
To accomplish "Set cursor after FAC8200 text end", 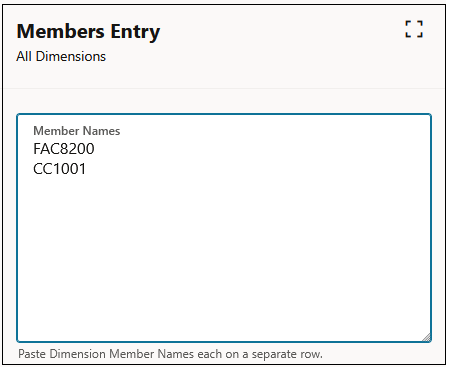I will [95, 149].
